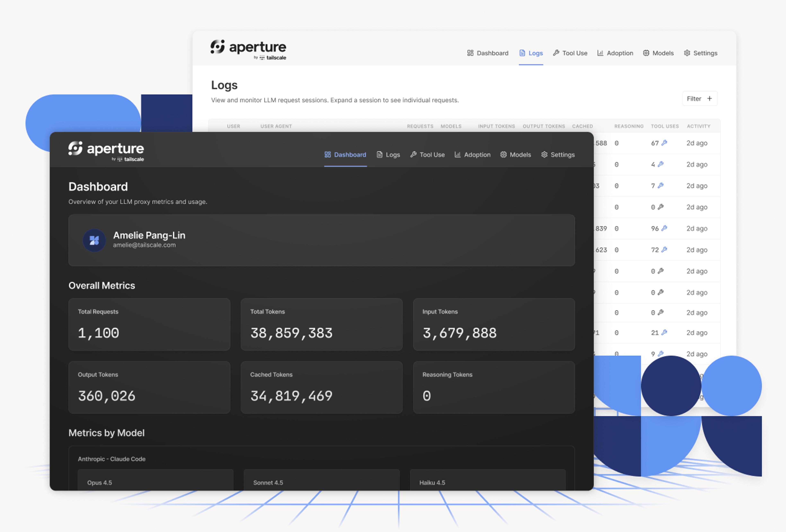Open the Dashboard tab in the dark window
Screen dimensions: 786x532
(345, 155)
